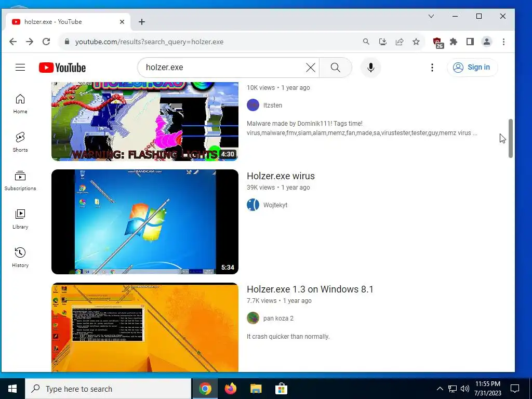Clear the holzer.exe search text
This screenshot has width=532, height=399.
311,68
